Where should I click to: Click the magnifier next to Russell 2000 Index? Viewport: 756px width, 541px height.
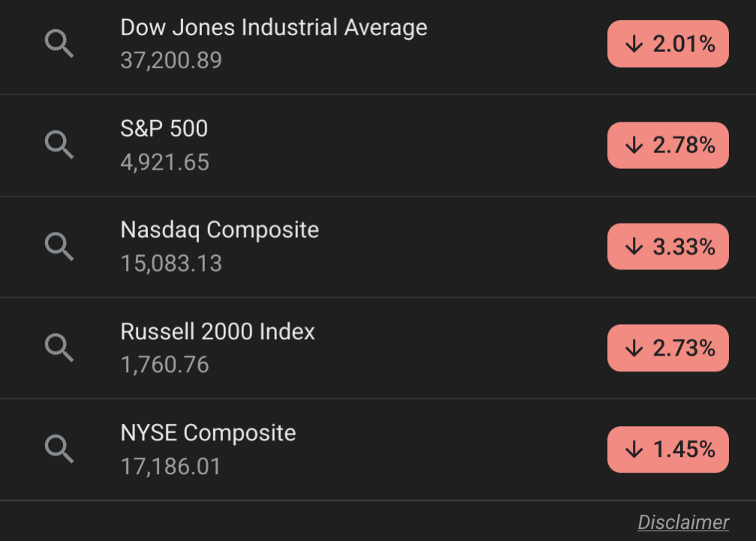pyautogui.click(x=59, y=347)
